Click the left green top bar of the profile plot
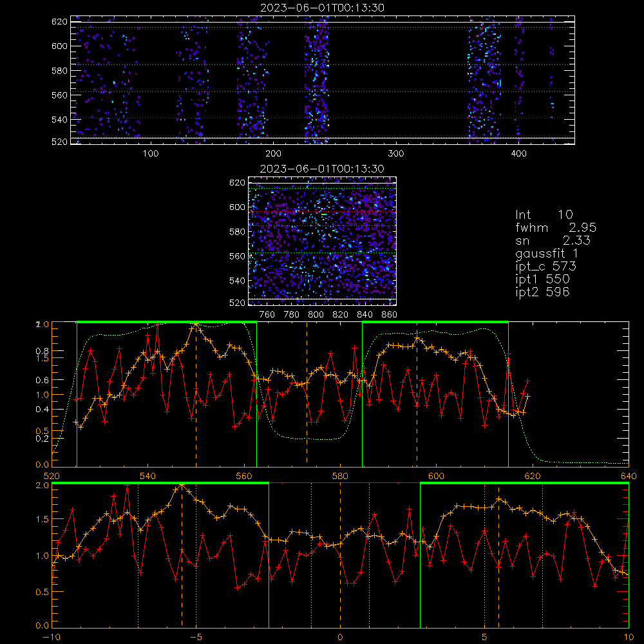The width and height of the screenshot is (644, 644). coord(167,323)
